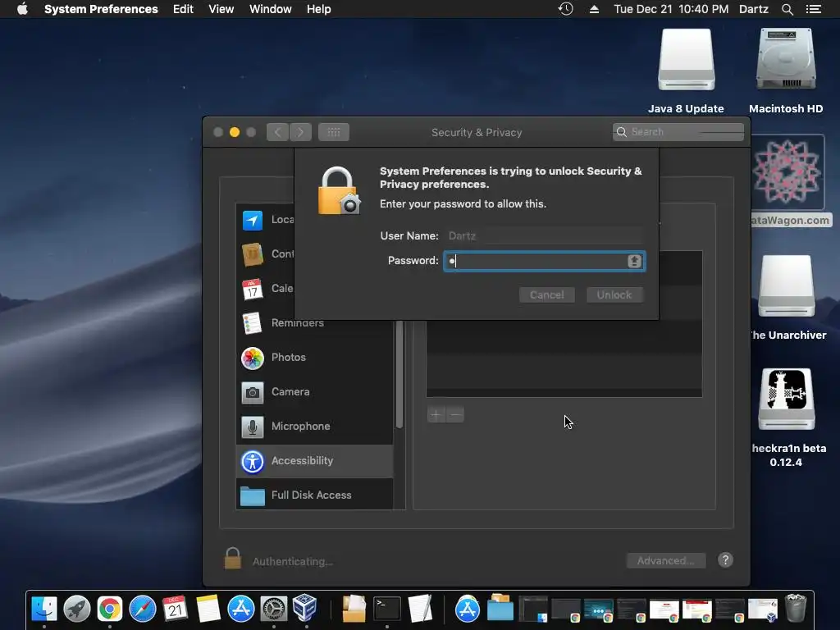Click Time Machine menu bar icon
The width and height of the screenshot is (840, 630).
566,9
